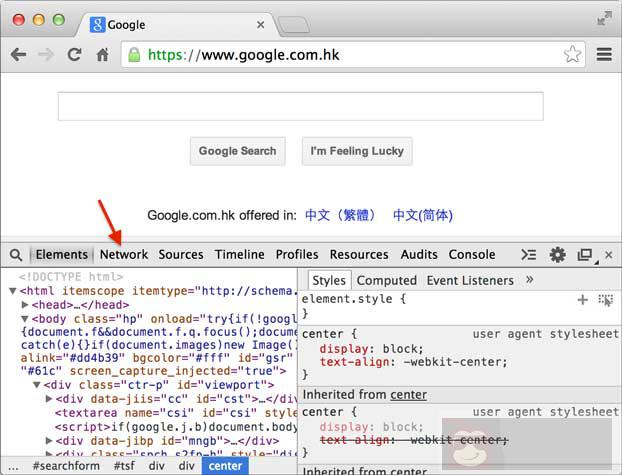This screenshot has height=475, width=622.
Task: Expand the head element node
Action: 25,305
